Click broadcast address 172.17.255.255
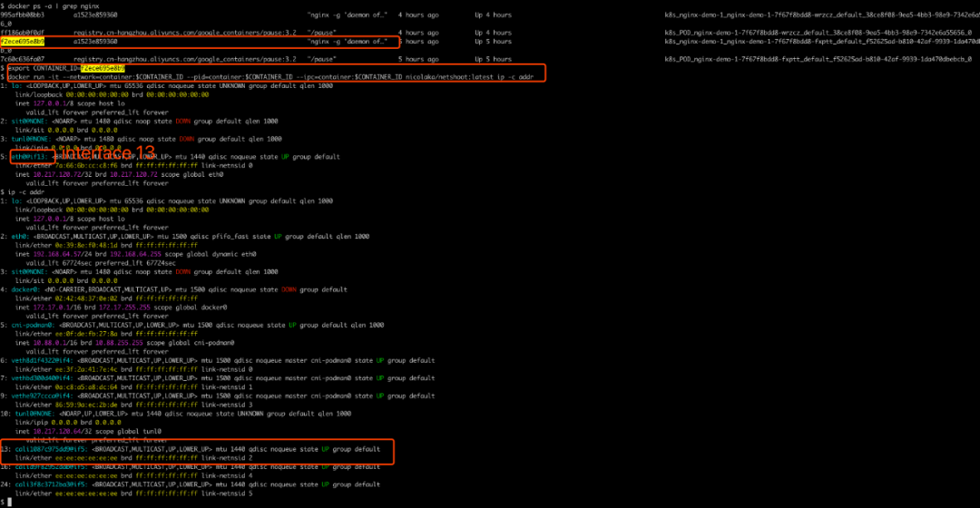Viewport: 980px width, 508px height. [124, 307]
